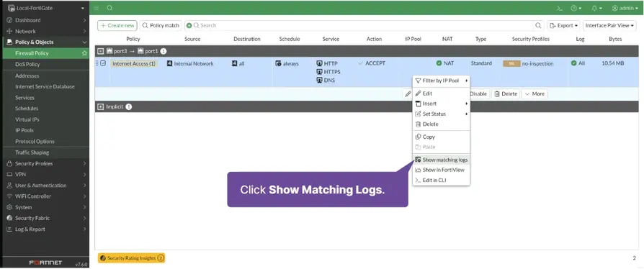Click the Policy match button
Screen dimensions: 644x269
pos(161,25)
